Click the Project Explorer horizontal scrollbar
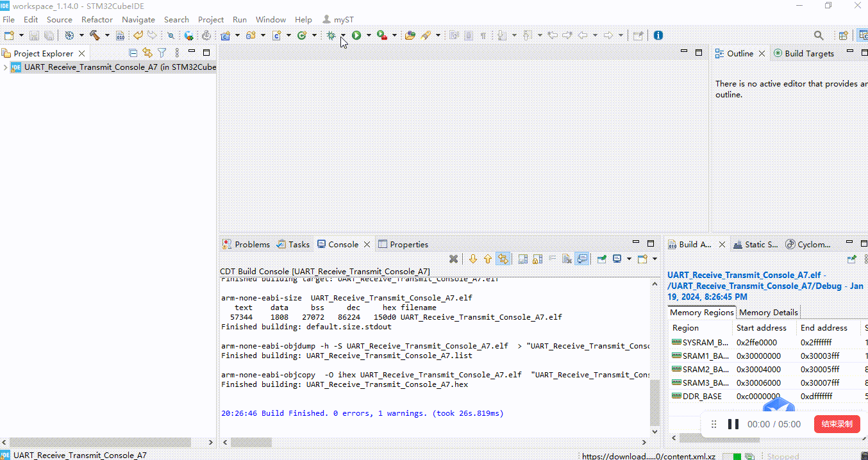Screen dimensions: 868x460 [x=100, y=442]
